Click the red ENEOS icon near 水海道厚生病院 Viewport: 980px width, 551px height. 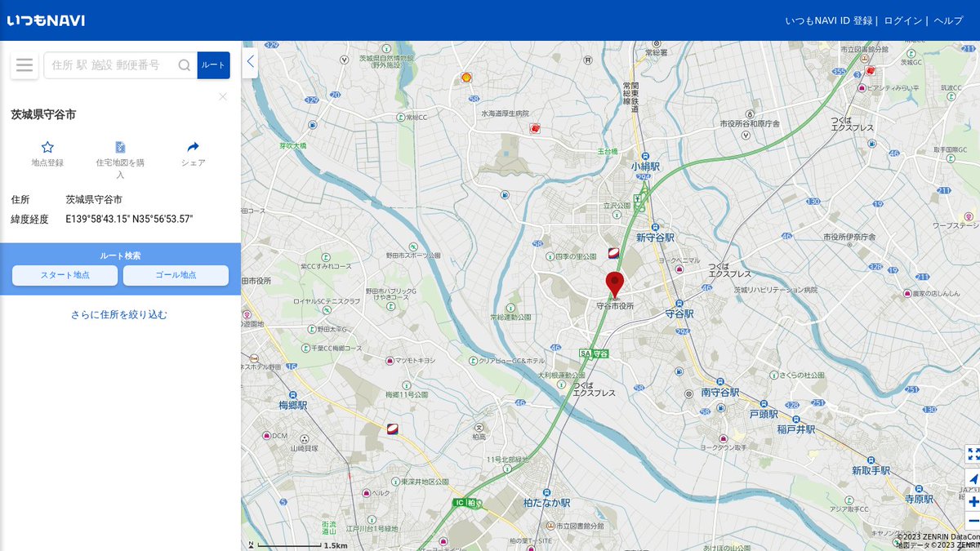tap(534, 128)
